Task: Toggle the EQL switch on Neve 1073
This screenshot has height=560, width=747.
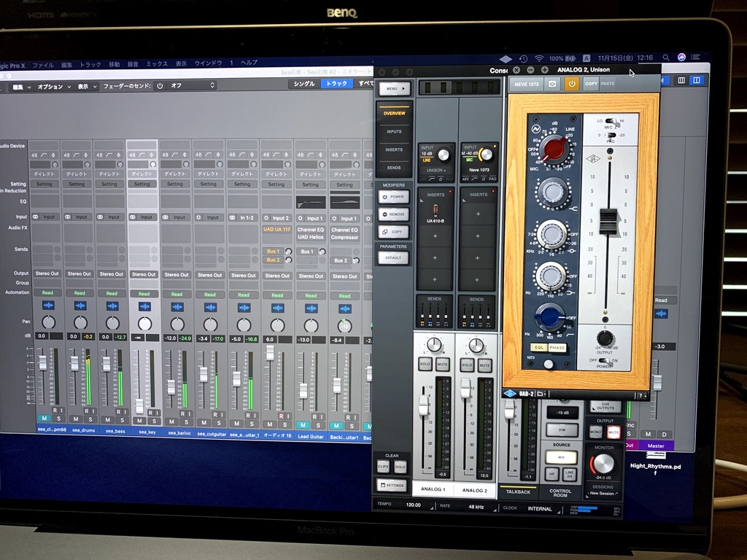Action: [539, 348]
